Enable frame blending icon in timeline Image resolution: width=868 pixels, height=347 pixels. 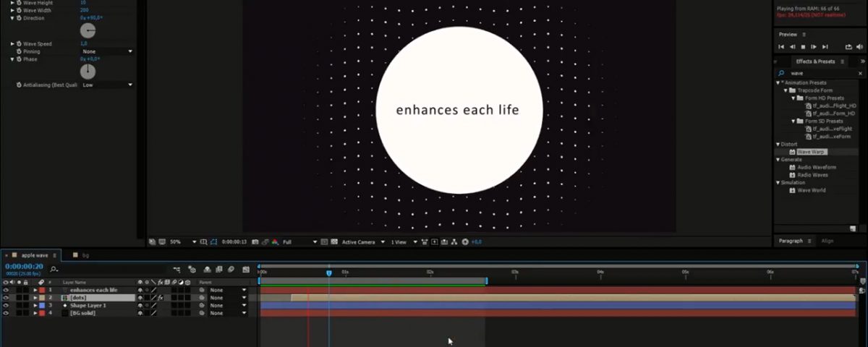pos(219,269)
